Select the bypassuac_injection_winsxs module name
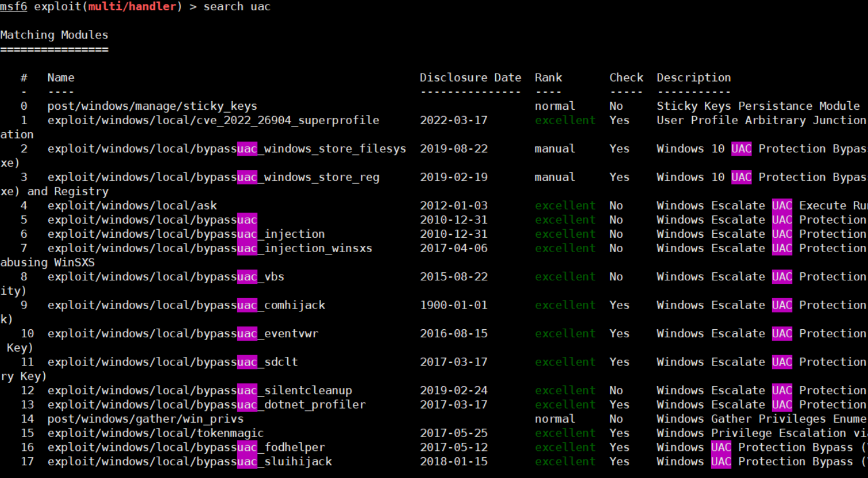Screen dimensions: 868x478 click(210, 248)
